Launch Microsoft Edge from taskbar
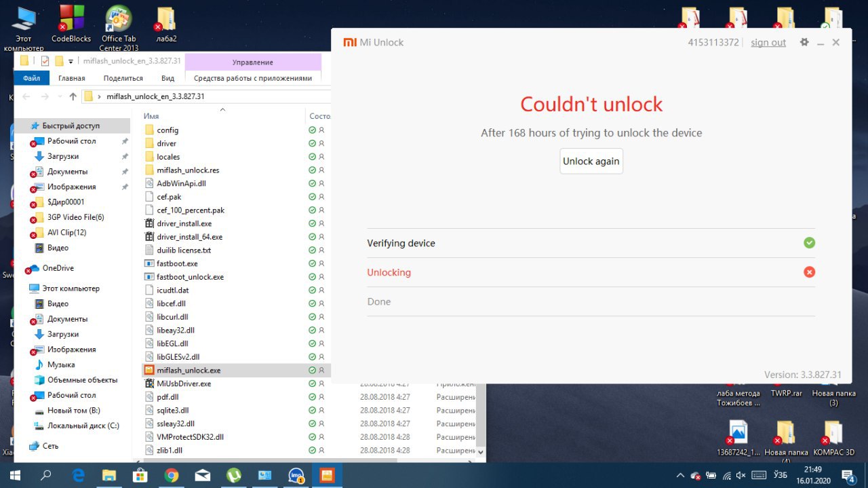The height and width of the screenshot is (488, 868). point(78,475)
